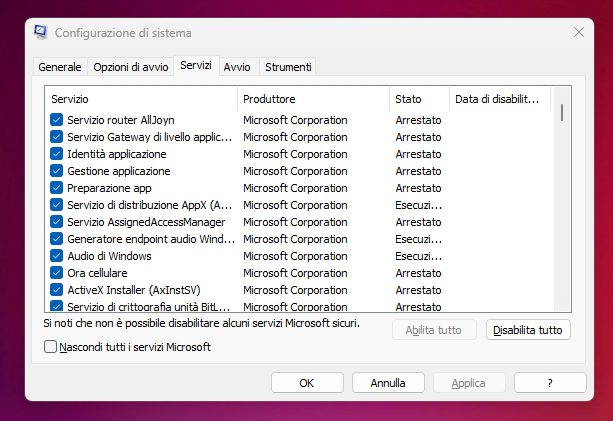Cancel with the Annulla button
This screenshot has height=421, width=613.
tap(388, 383)
